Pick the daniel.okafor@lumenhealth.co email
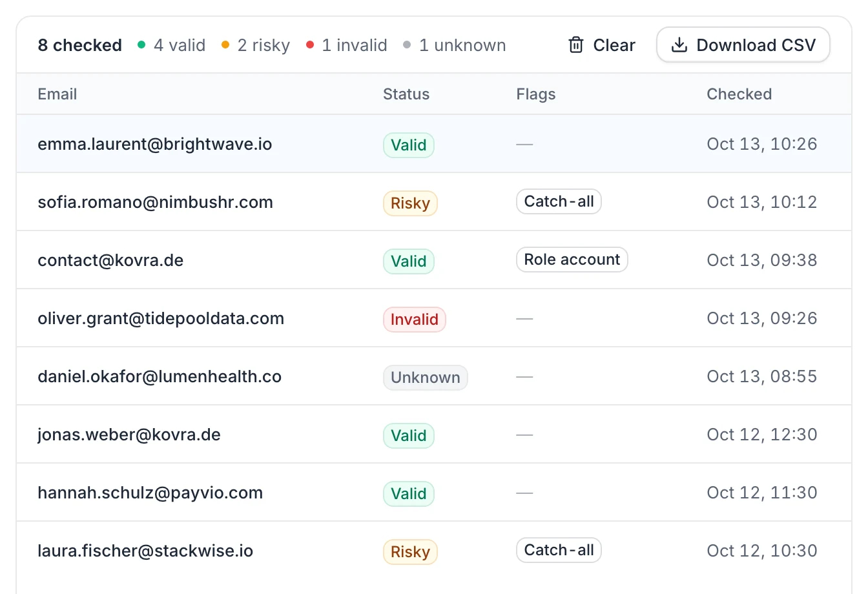 [x=160, y=376]
